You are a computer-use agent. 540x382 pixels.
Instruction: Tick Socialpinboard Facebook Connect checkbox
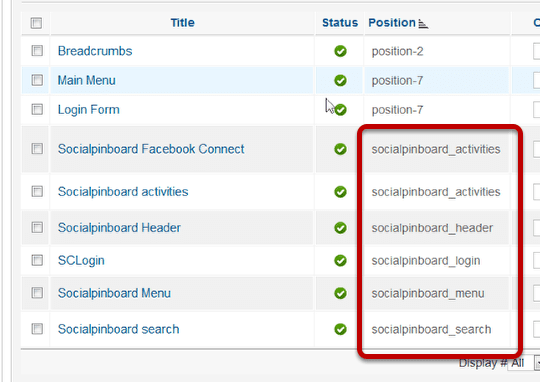37,149
